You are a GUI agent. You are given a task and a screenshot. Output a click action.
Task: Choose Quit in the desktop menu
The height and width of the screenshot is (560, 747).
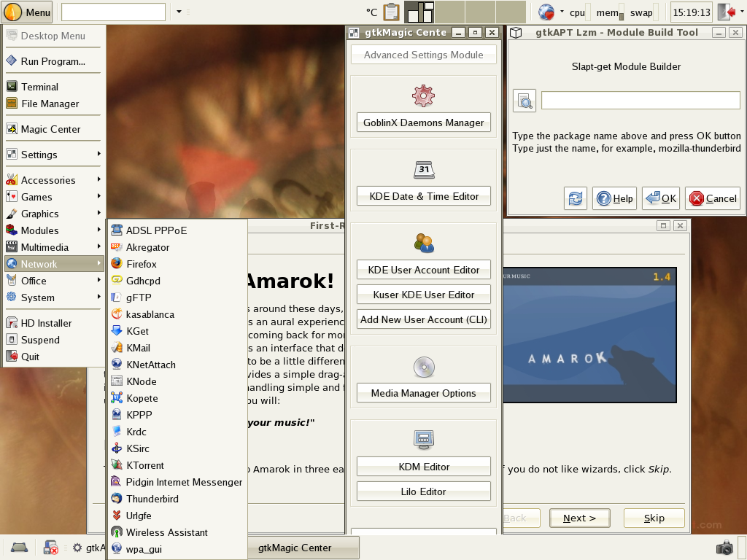[x=53, y=356]
